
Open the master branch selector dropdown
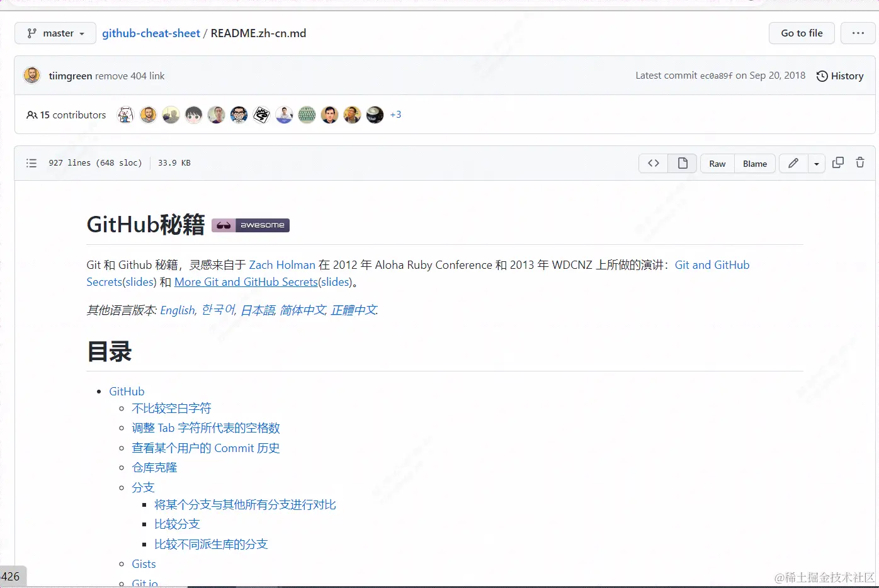click(x=55, y=33)
